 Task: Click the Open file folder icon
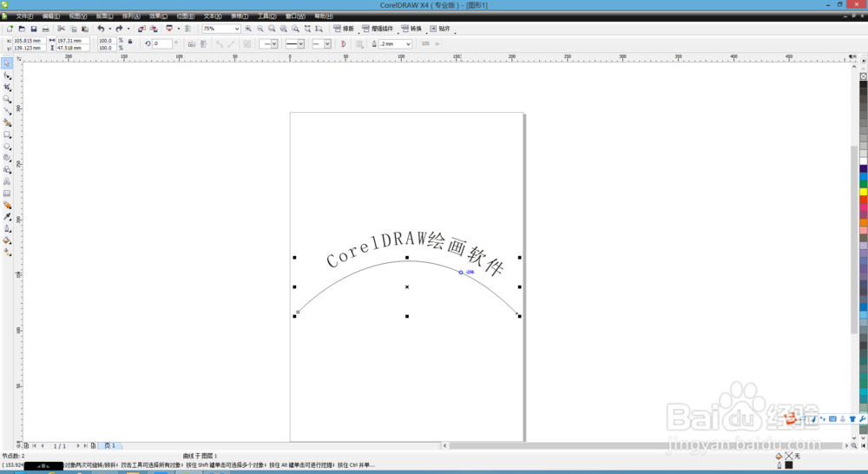click(22, 29)
